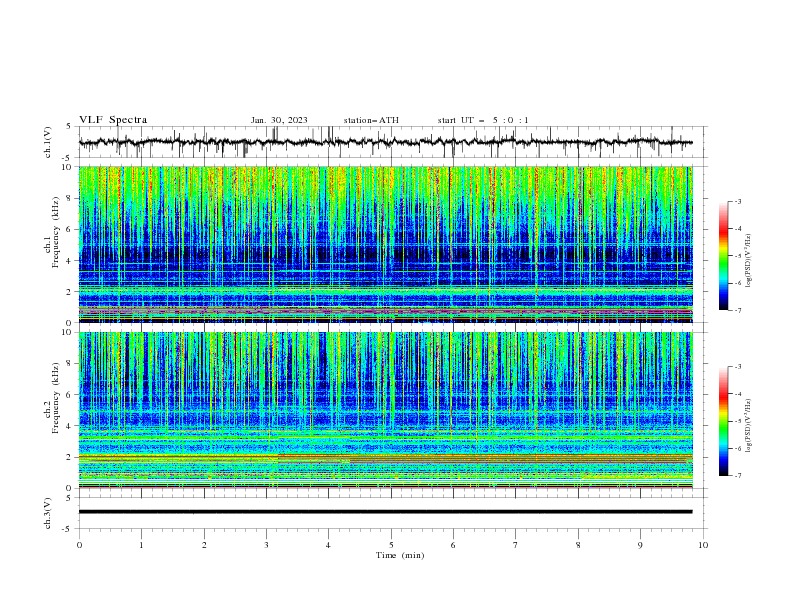Select the "start UT = 5 :0 :1" text
Screen dimensions: 792x612
click(483, 120)
